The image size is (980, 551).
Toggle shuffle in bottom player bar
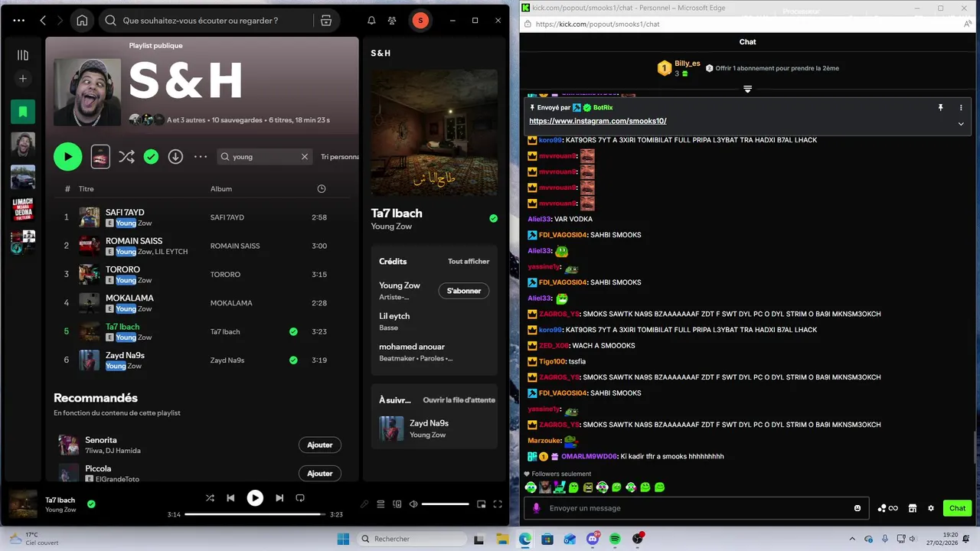(210, 497)
